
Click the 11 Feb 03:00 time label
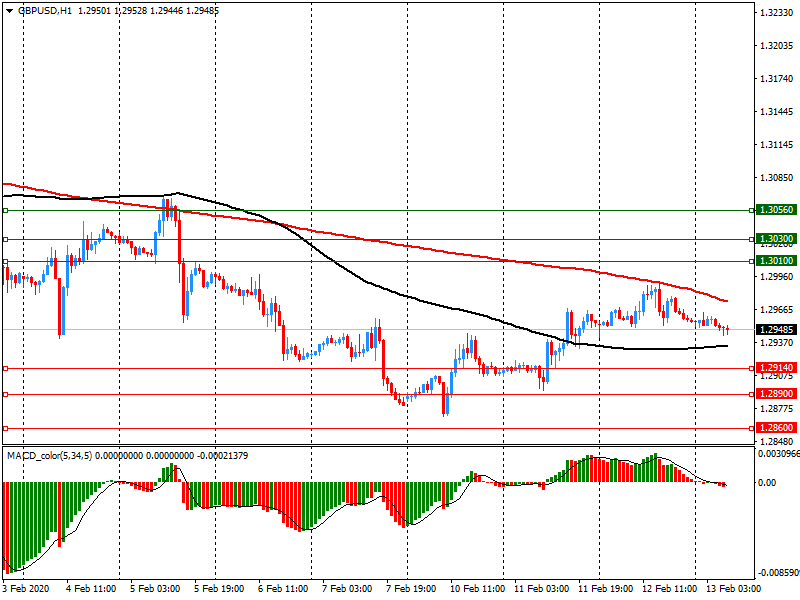pos(542,589)
